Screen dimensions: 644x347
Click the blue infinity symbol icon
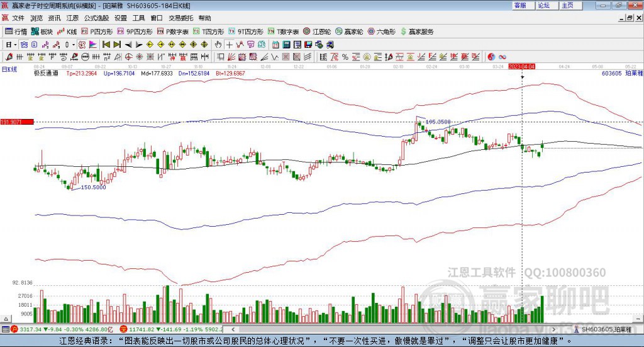tap(502, 57)
